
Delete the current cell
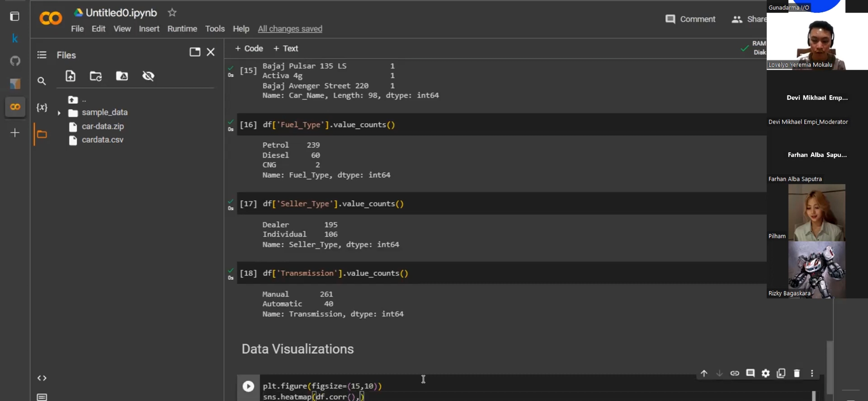796,373
